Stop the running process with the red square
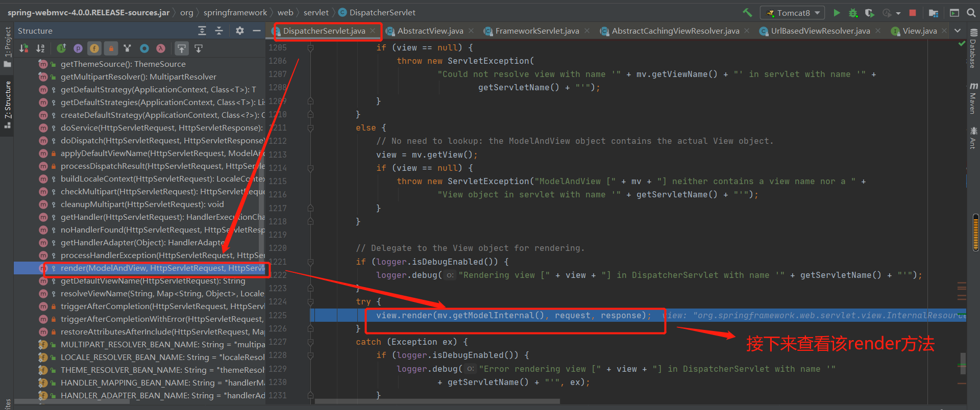Screen dimensions: 980x410 (913, 13)
